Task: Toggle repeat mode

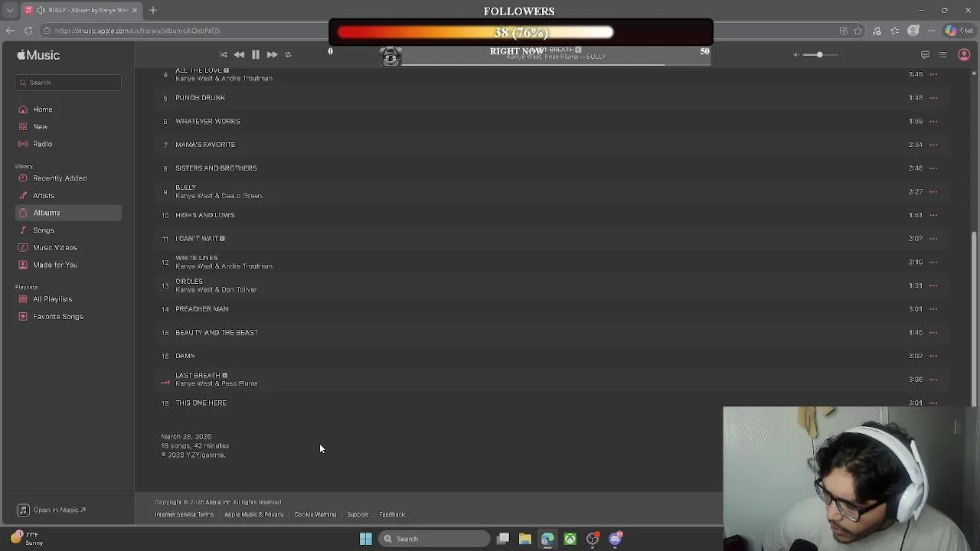Action: pos(288,54)
